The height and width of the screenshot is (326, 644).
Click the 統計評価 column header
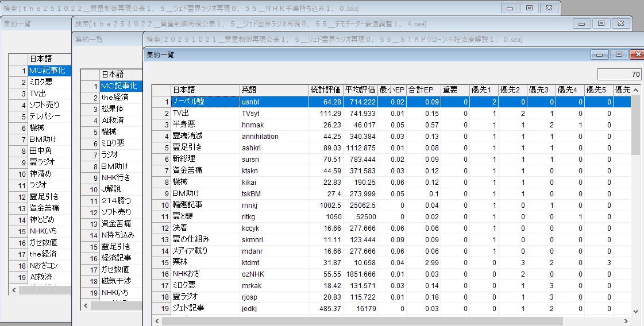point(325,90)
